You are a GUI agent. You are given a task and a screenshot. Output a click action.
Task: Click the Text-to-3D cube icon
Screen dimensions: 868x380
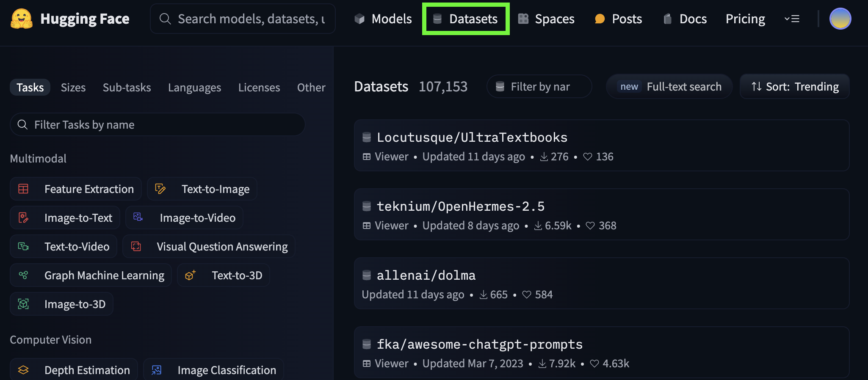point(190,275)
